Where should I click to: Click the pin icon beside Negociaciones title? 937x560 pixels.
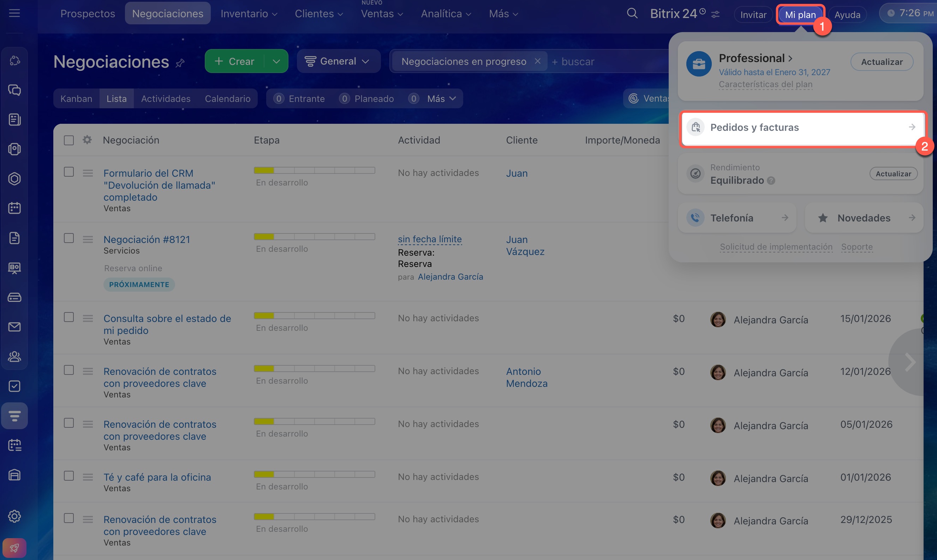coord(180,63)
